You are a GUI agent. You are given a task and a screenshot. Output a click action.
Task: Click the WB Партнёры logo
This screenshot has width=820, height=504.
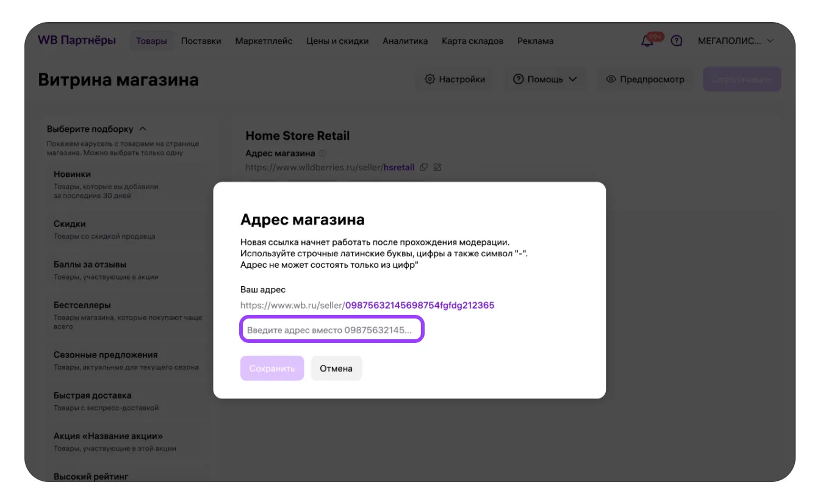coord(77,41)
